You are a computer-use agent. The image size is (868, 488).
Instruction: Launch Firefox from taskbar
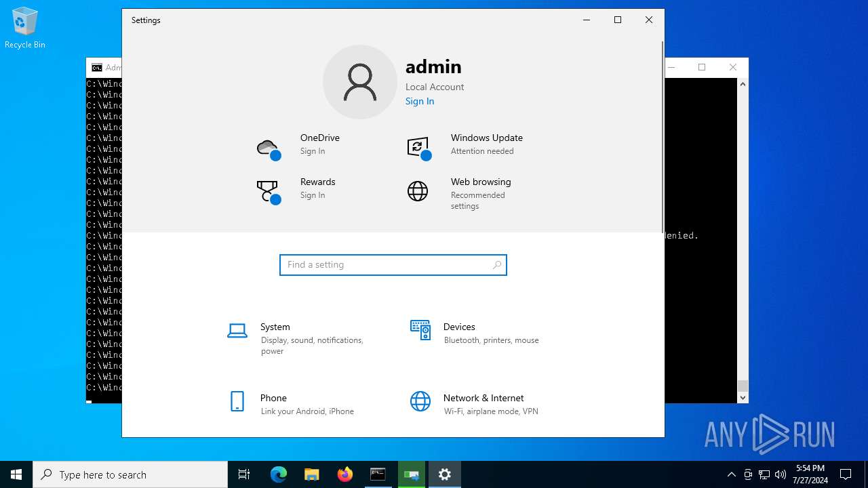[345, 474]
